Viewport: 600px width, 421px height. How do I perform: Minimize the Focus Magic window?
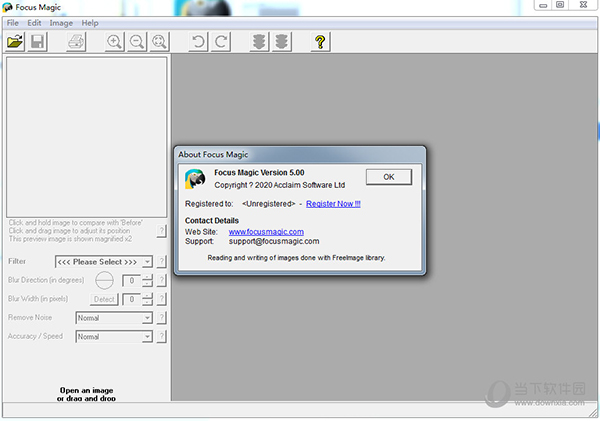[x=543, y=5]
